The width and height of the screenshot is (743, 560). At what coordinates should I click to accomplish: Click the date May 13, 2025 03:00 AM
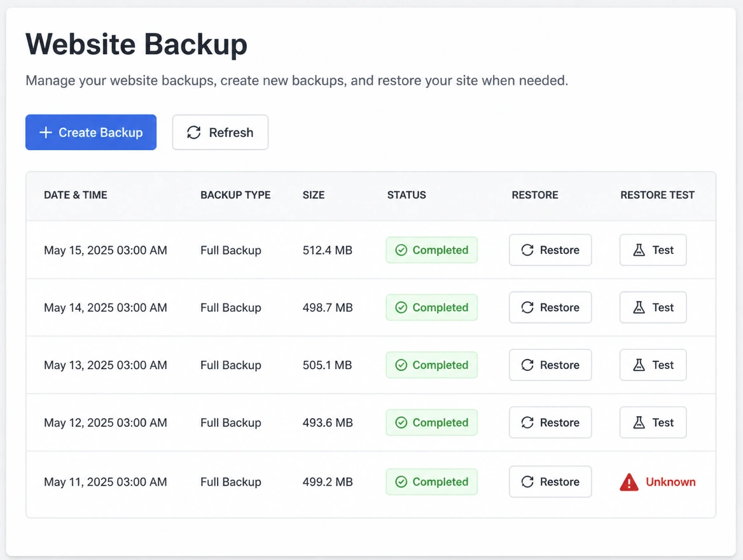(106, 365)
